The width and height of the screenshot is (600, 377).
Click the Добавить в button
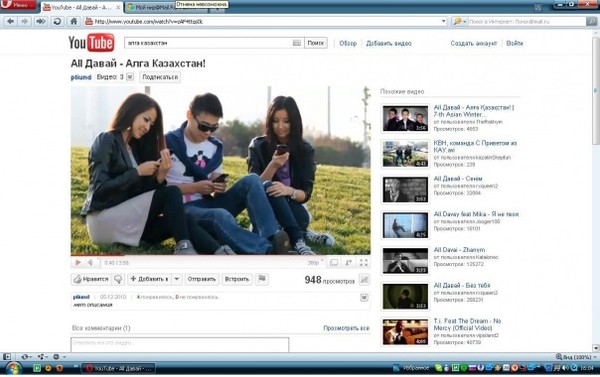[x=150, y=279]
